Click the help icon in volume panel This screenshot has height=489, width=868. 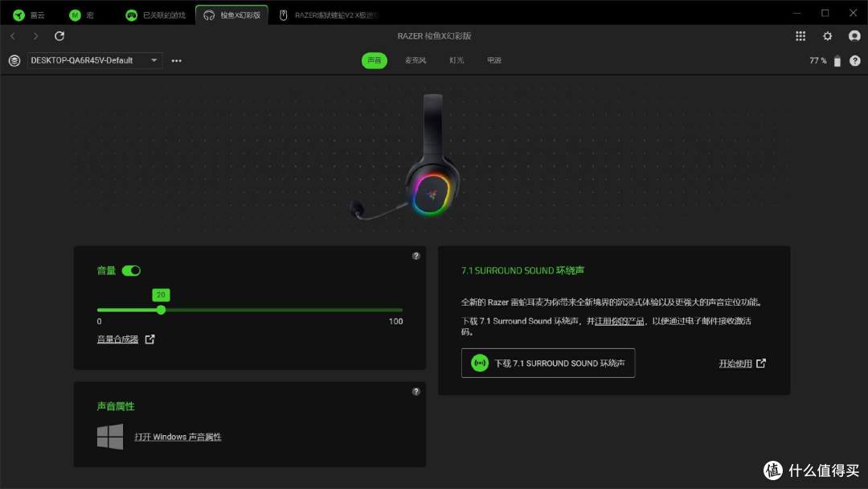[416, 256]
